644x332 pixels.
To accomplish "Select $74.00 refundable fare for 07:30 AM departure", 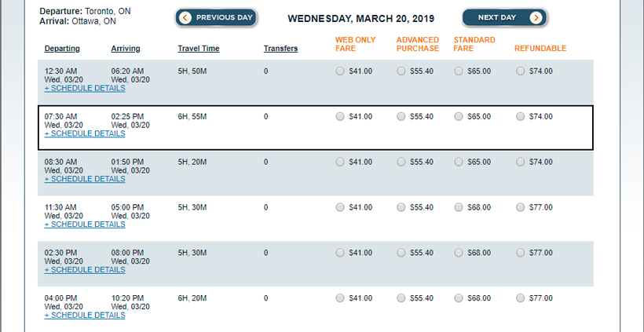I will click(520, 117).
